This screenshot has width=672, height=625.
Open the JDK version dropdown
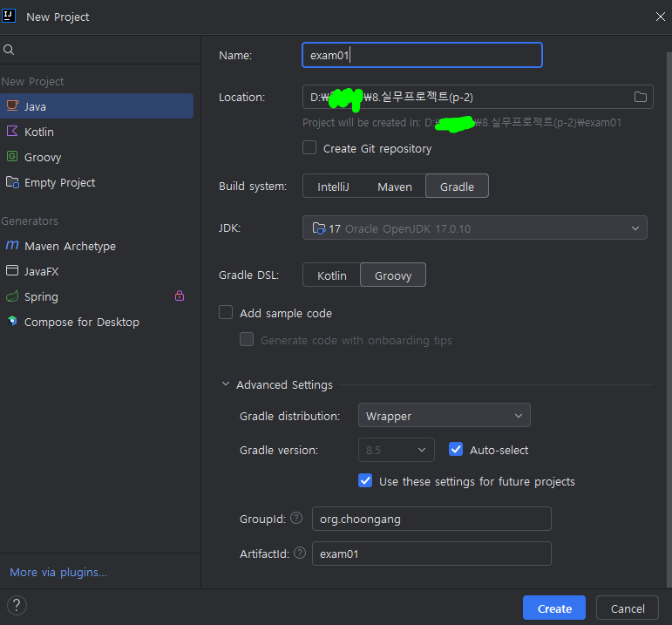pyautogui.click(x=474, y=228)
